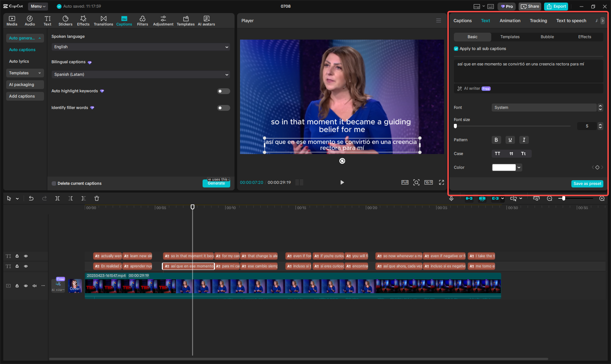Open the Stickers panel
This screenshot has width=611, height=364.
tap(65, 20)
